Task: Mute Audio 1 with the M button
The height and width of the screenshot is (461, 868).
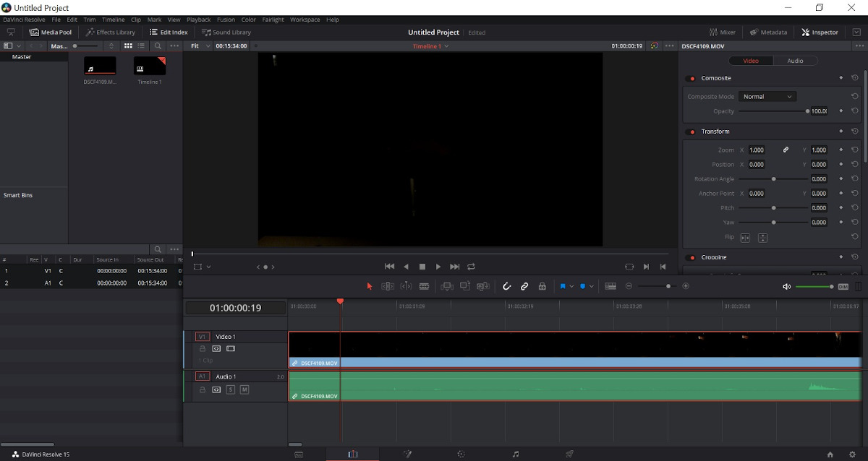Action: tap(244, 389)
